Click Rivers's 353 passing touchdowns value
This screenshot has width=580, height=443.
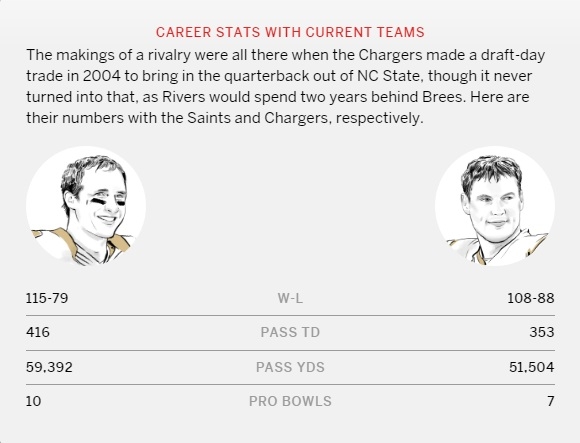(x=542, y=332)
